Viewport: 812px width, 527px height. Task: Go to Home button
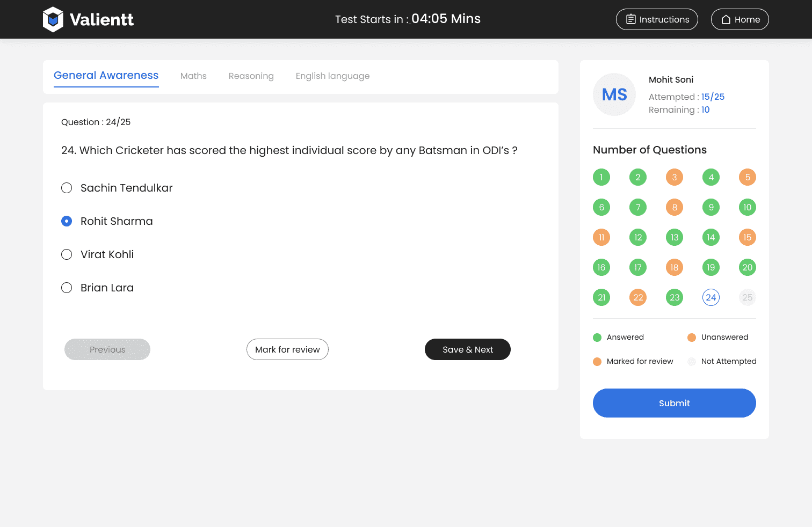pos(740,19)
